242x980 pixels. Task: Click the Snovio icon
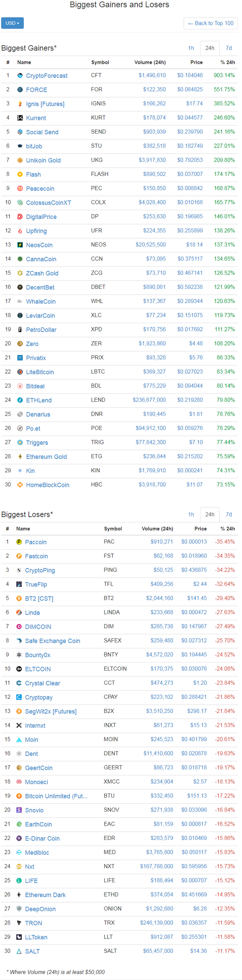19,810
